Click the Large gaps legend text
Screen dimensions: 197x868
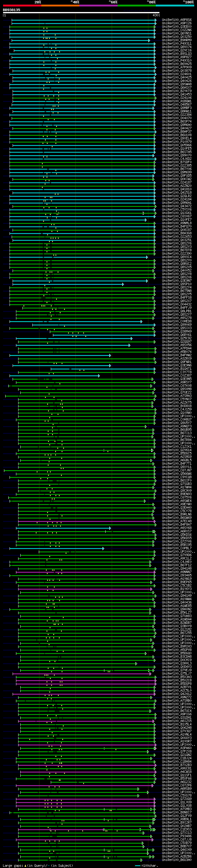pos(38,865)
